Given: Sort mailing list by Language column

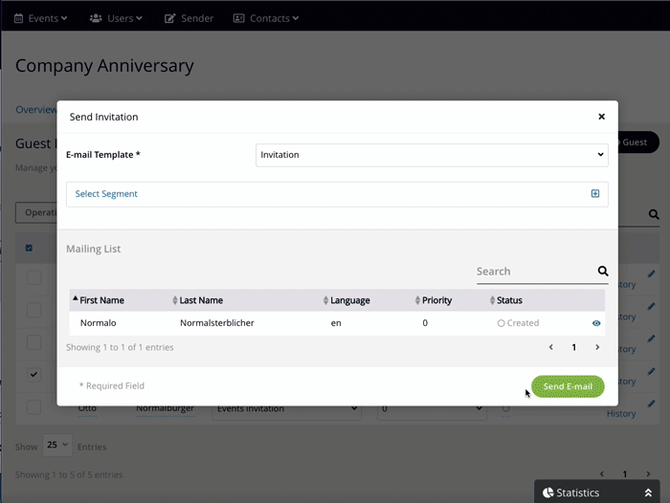Looking at the screenshot, I should coord(350,300).
